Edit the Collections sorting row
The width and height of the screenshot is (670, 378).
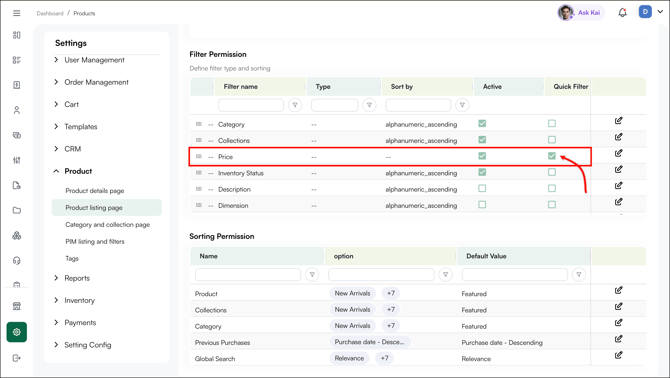coord(618,307)
